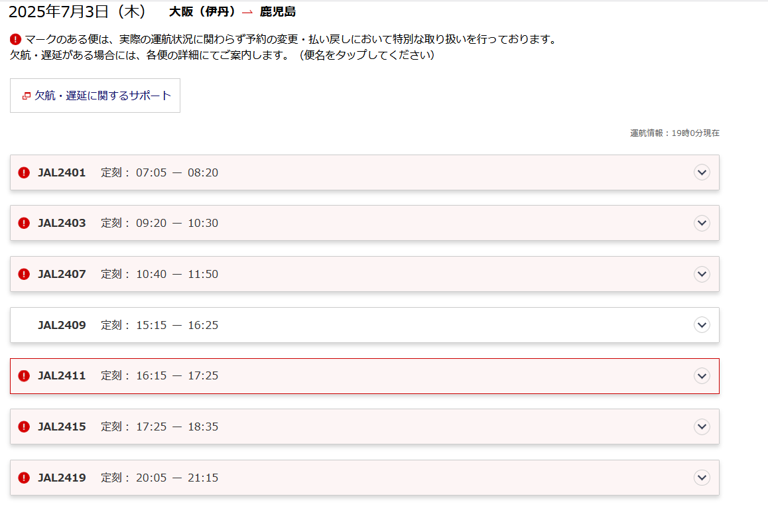Click the red alert icon on JAL2403
The width and height of the screenshot is (768, 532).
pyautogui.click(x=24, y=223)
